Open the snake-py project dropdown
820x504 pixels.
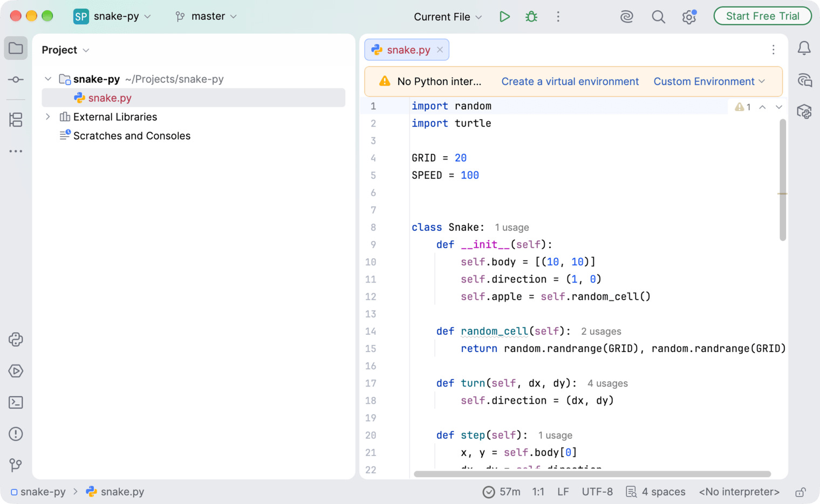113,16
